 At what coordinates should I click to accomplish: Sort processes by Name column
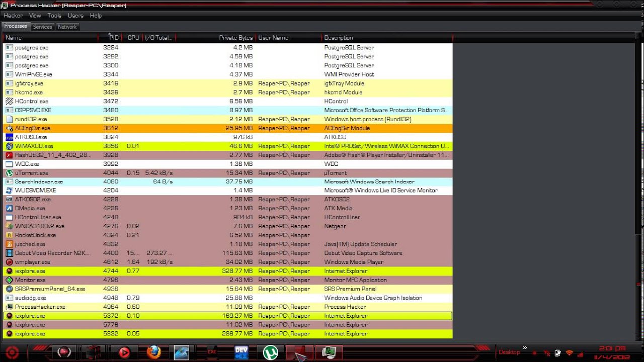50,38
